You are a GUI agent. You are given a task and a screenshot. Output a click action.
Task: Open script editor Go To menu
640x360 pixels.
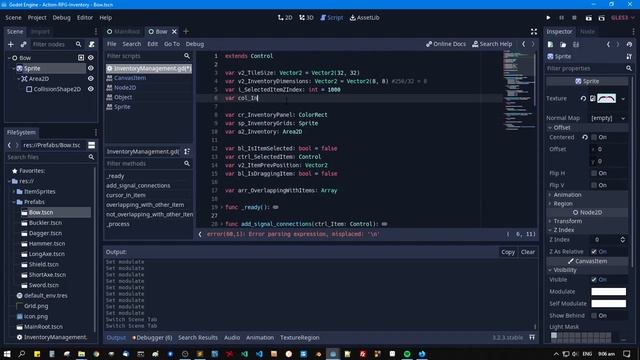pos(172,44)
